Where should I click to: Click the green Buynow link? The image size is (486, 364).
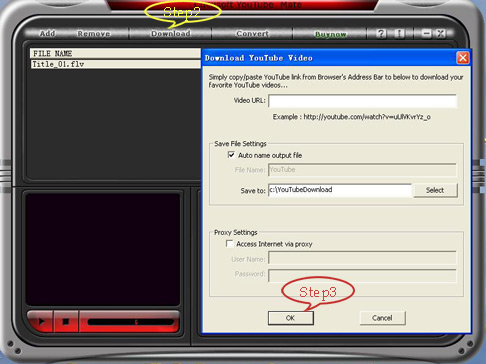coord(331,34)
